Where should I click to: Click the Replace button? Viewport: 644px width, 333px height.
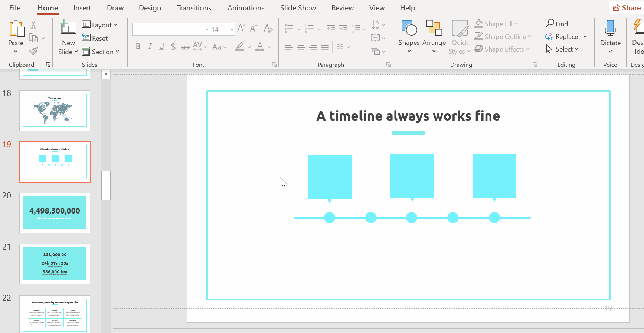(562, 37)
